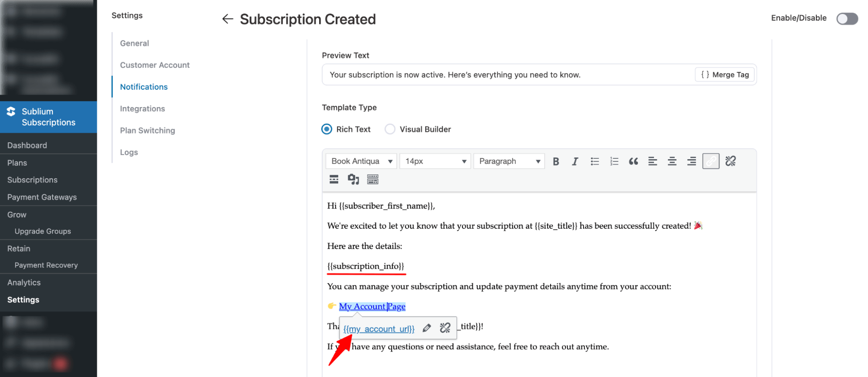
Task: Remove link using popup unlink icon
Action: tap(445, 328)
